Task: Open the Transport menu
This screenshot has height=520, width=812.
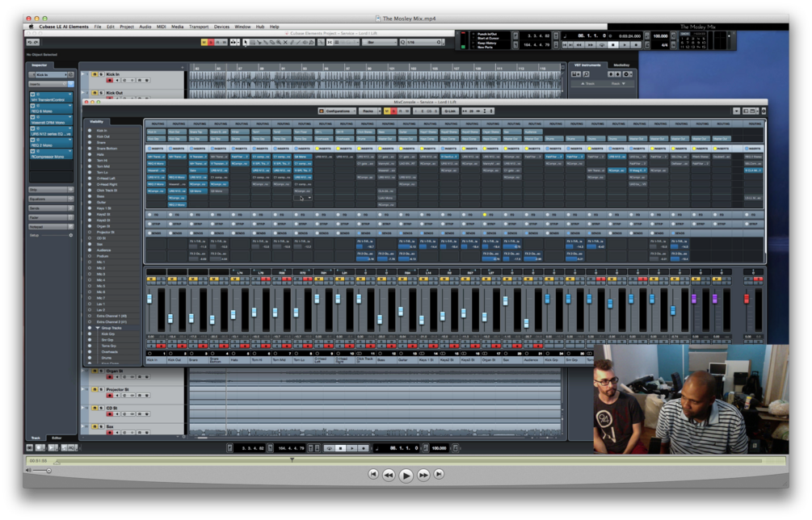Action: 198,27
